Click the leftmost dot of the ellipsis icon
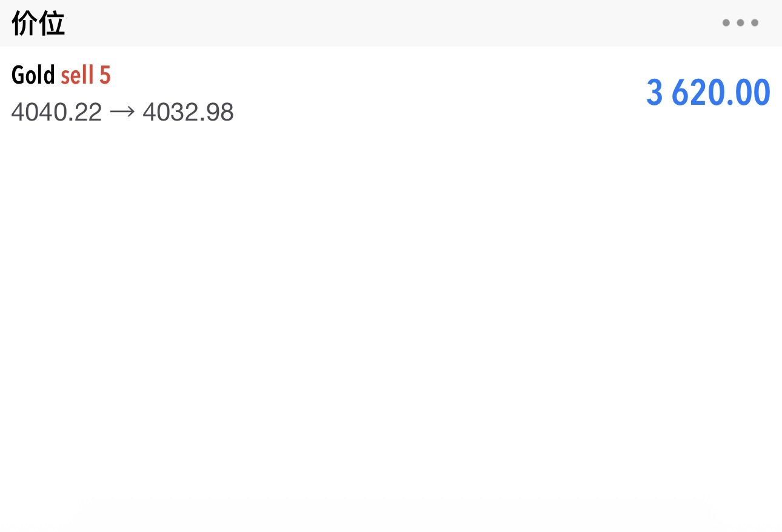The width and height of the screenshot is (782, 532). click(726, 23)
